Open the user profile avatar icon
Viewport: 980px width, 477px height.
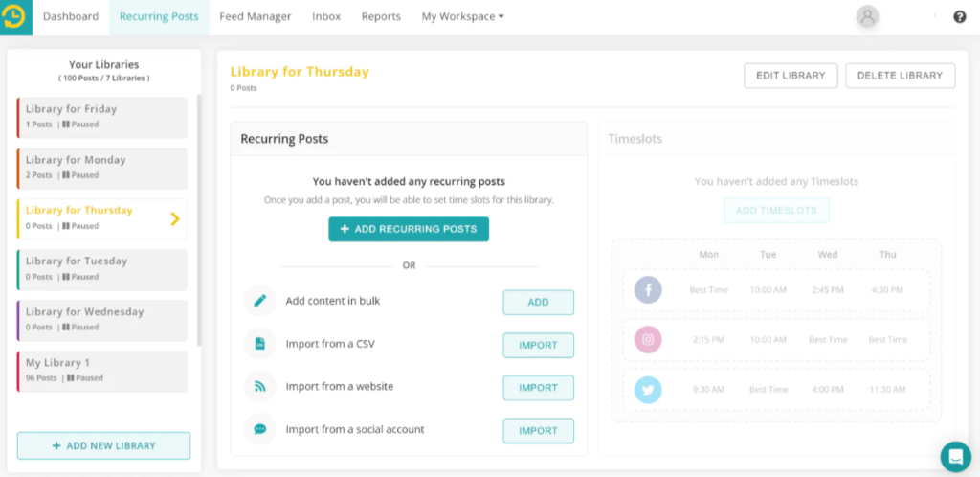(x=867, y=17)
